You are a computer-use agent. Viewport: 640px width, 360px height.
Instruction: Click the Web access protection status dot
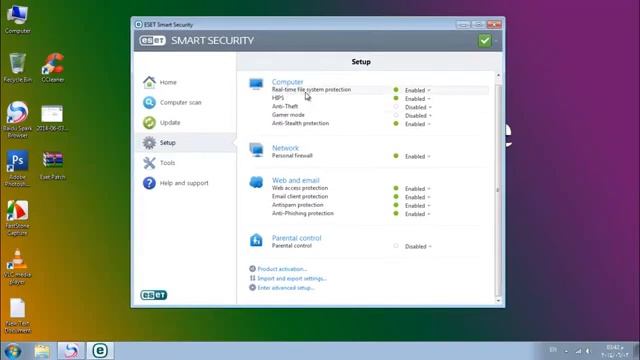tap(396, 189)
